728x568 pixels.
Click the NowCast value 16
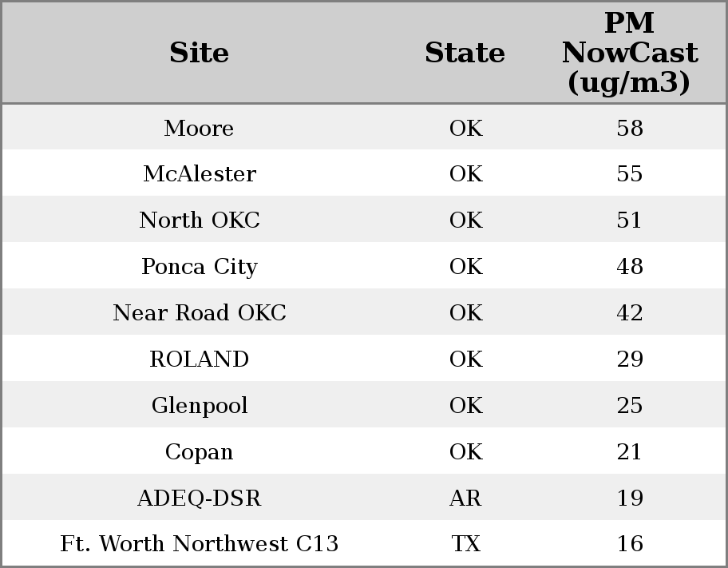click(629, 544)
